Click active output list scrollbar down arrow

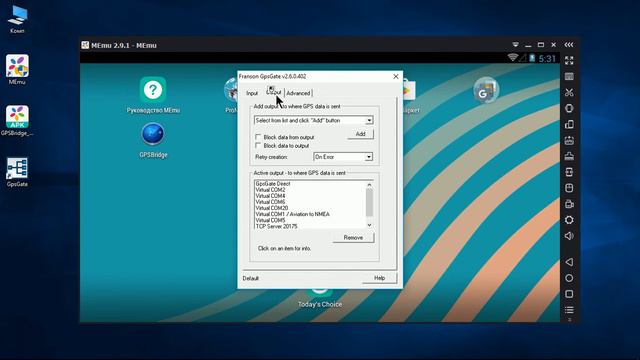click(x=369, y=225)
